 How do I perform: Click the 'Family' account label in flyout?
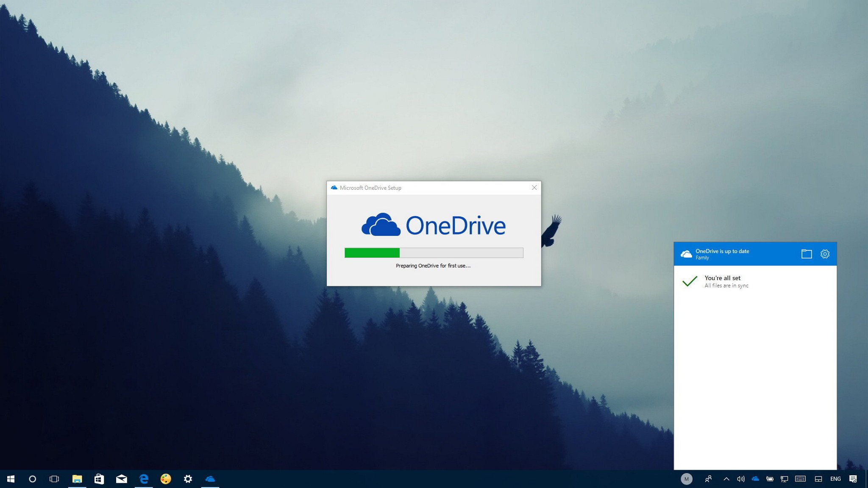702,258
